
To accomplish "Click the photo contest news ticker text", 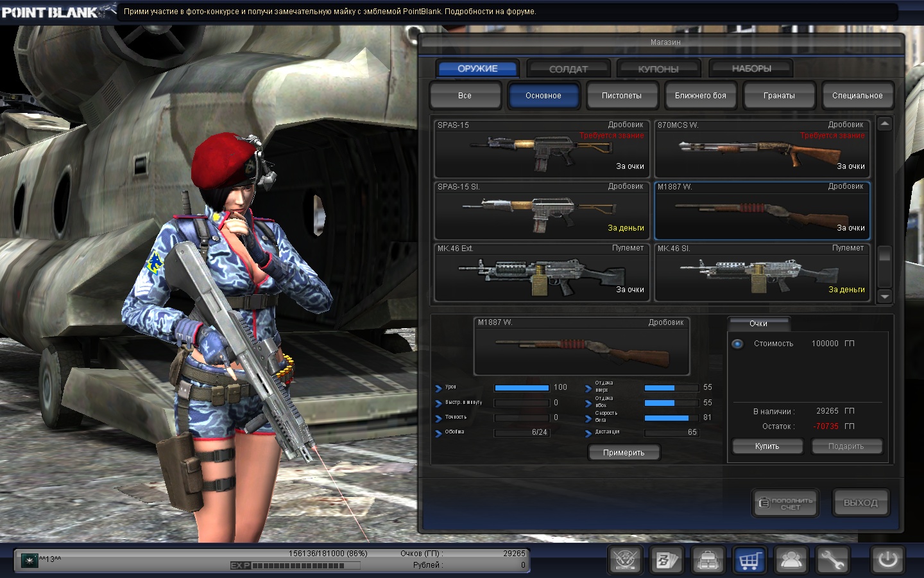I will [x=330, y=12].
